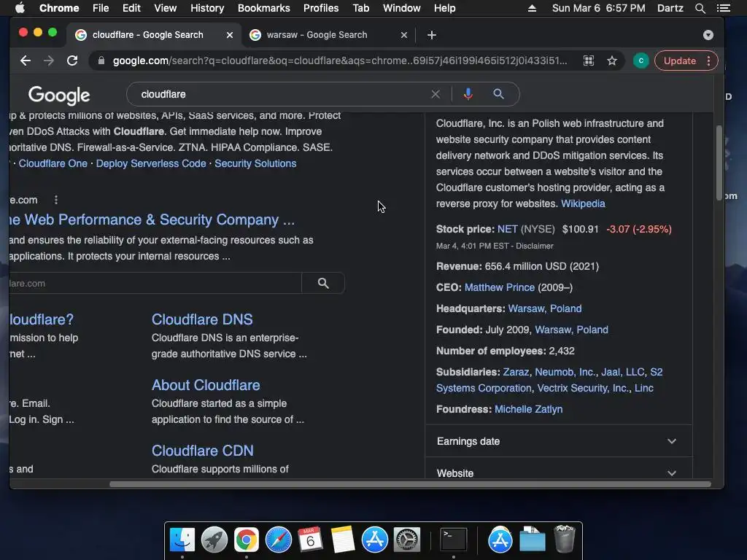Open Web Performance & Security Company result
This screenshot has width=747, height=560.
coord(152,219)
